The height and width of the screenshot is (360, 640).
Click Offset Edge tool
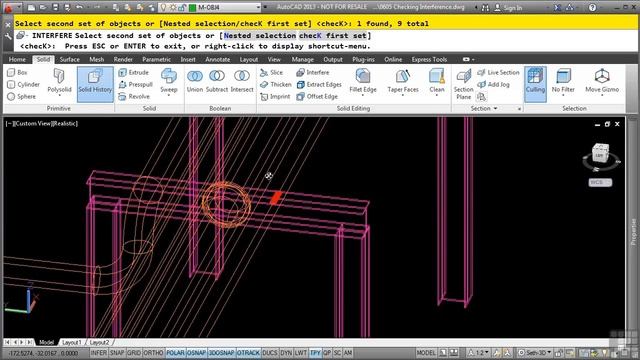(317, 96)
